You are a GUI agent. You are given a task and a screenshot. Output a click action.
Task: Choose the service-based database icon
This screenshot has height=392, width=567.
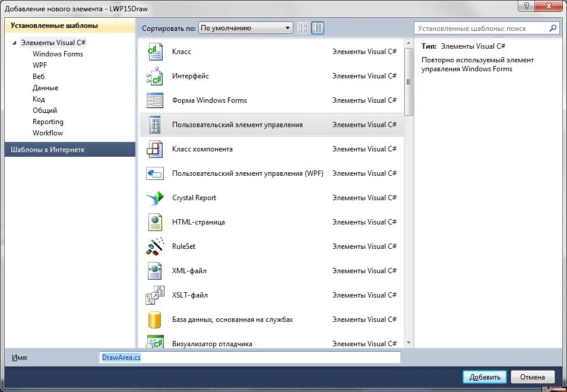[155, 320]
